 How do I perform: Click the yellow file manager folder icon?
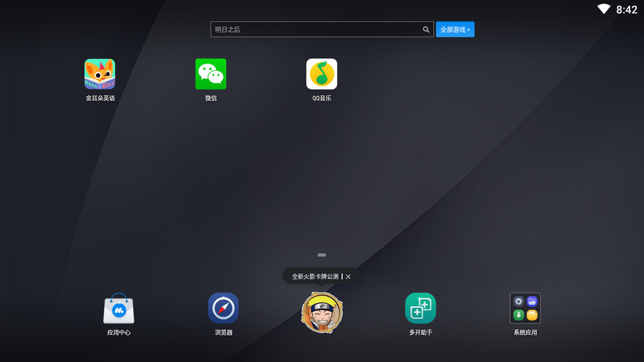pyautogui.click(x=532, y=315)
